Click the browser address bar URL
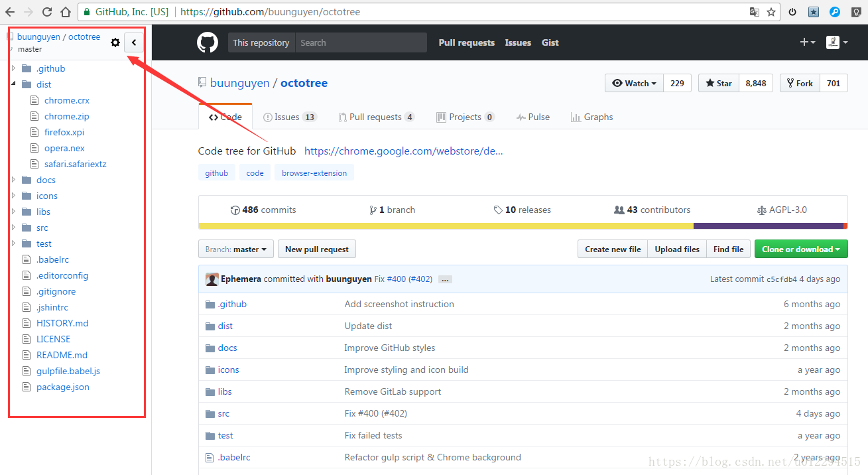 pos(271,12)
